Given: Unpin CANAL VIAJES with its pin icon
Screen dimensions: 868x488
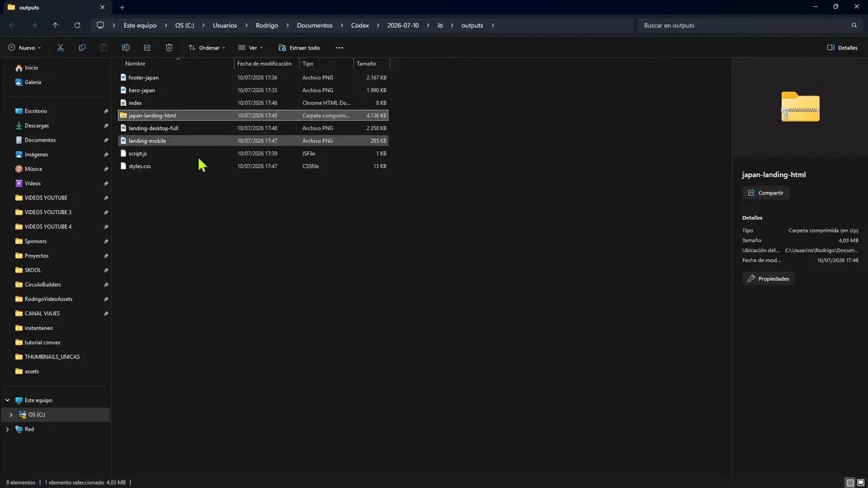Looking at the screenshot, I should click(x=106, y=313).
